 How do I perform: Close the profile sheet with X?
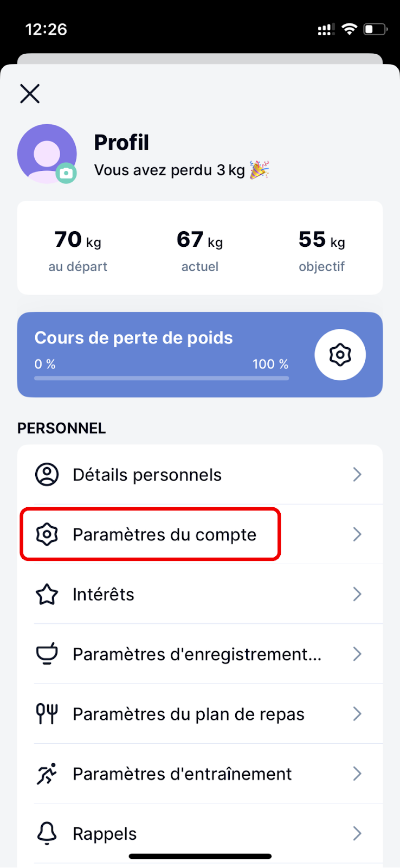(30, 94)
